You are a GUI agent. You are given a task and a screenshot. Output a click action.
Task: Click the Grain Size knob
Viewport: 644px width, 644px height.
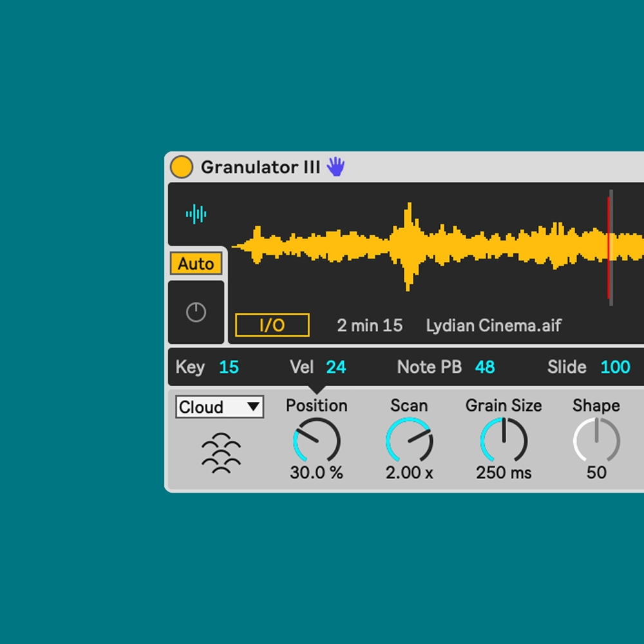click(x=504, y=440)
